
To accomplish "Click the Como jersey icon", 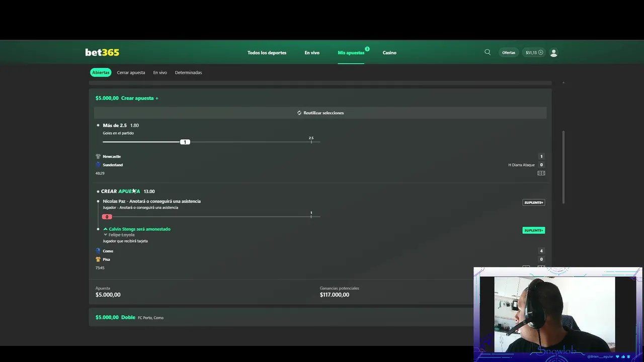I will 98,251.
